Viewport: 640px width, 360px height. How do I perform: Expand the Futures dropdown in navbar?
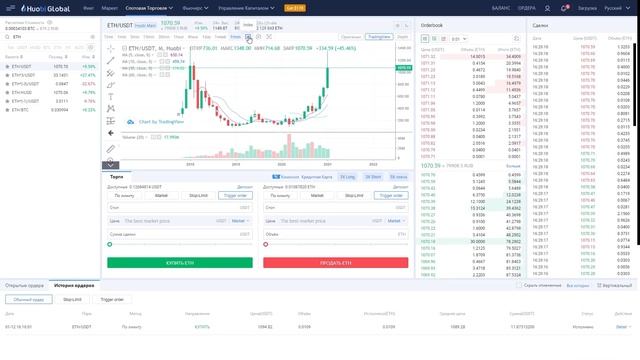[196, 8]
